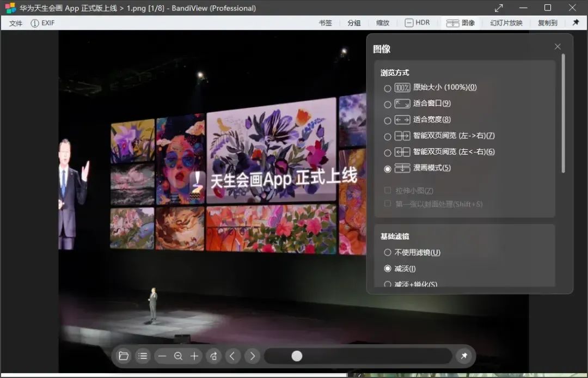This screenshot has height=378, width=588.
Task: Click the pin icon in top menu bar
Action: tap(575, 22)
